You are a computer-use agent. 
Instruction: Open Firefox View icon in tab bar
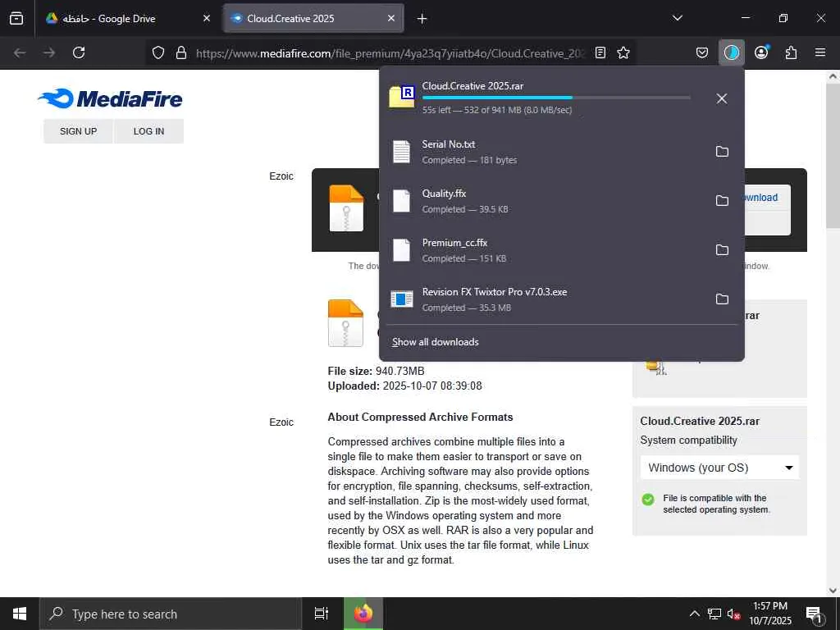(x=16, y=18)
